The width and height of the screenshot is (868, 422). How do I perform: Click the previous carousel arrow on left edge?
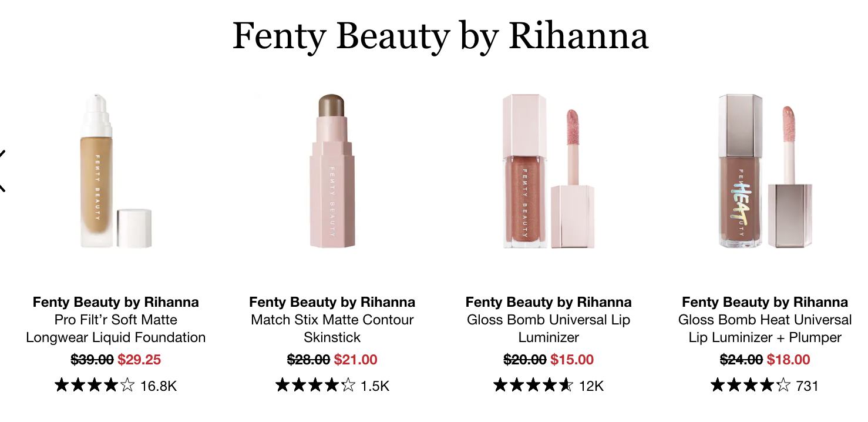point(2,171)
